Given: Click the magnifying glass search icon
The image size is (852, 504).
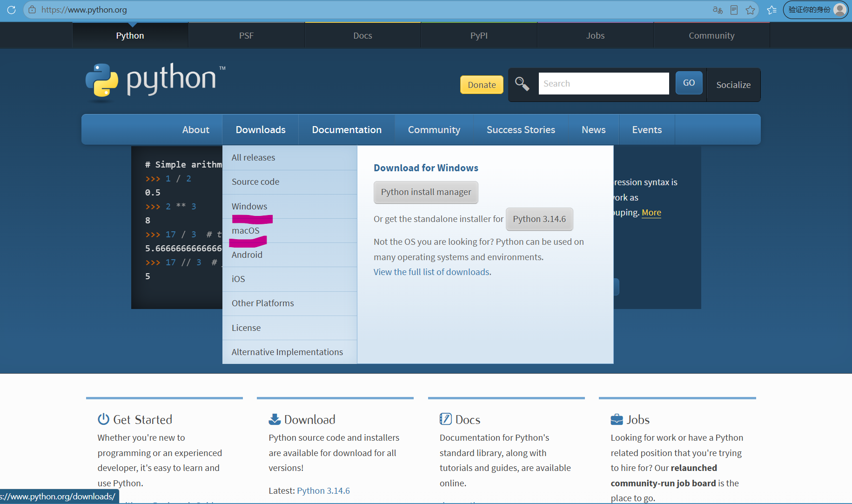Looking at the screenshot, I should 522,84.
